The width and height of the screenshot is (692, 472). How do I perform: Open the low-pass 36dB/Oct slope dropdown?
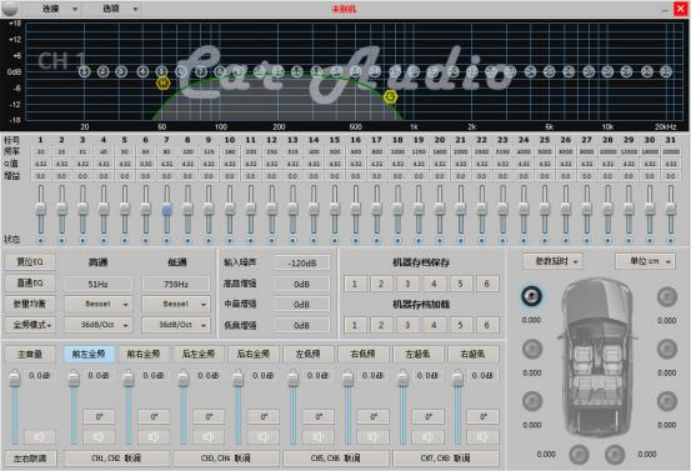(176, 325)
